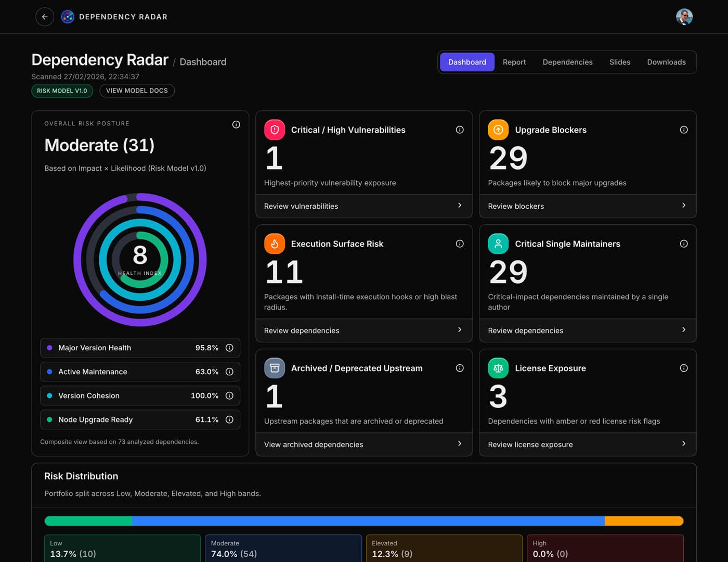Click the back arrow in the header
728x562 pixels.
[x=45, y=17]
